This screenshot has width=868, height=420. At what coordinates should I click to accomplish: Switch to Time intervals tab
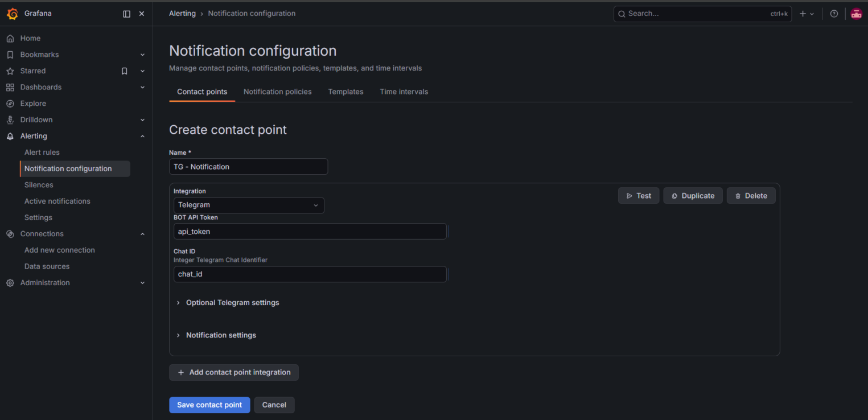pyautogui.click(x=404, y=92)
